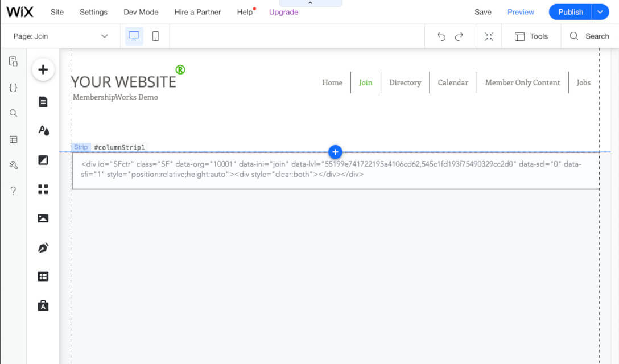The height and width of the screenshot is (364, 619).
Task: Open the Site menu
Action: click(57, 11)
